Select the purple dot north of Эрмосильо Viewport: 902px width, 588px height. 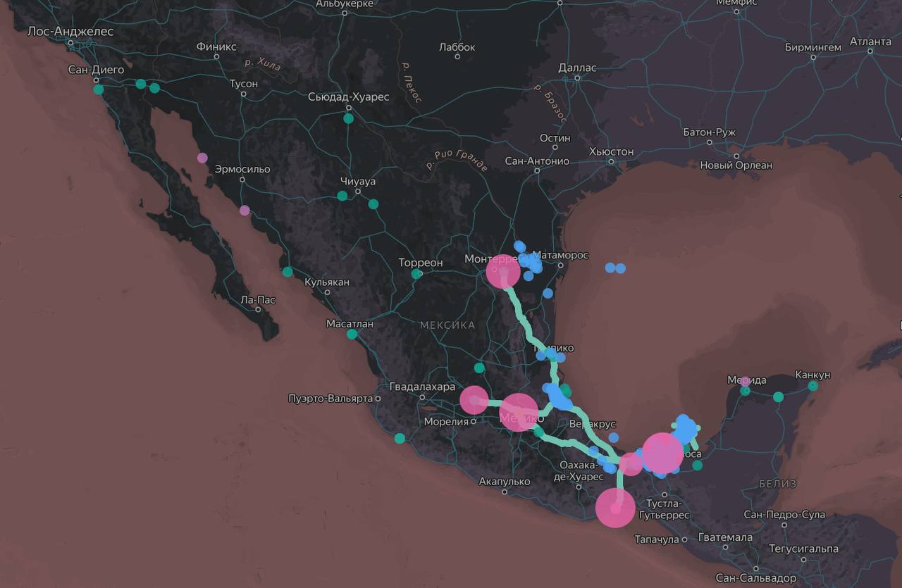tap(202, 158)
